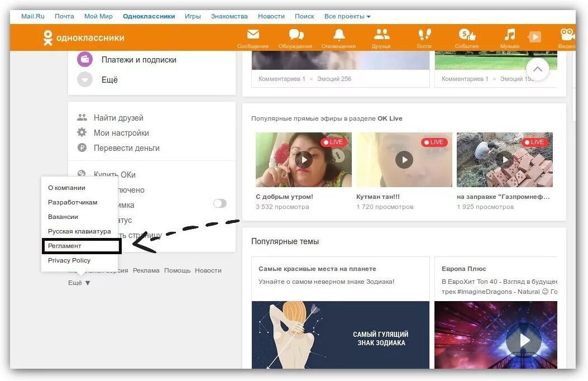Click the purple wallet icon for Платежи

(85, 59)
